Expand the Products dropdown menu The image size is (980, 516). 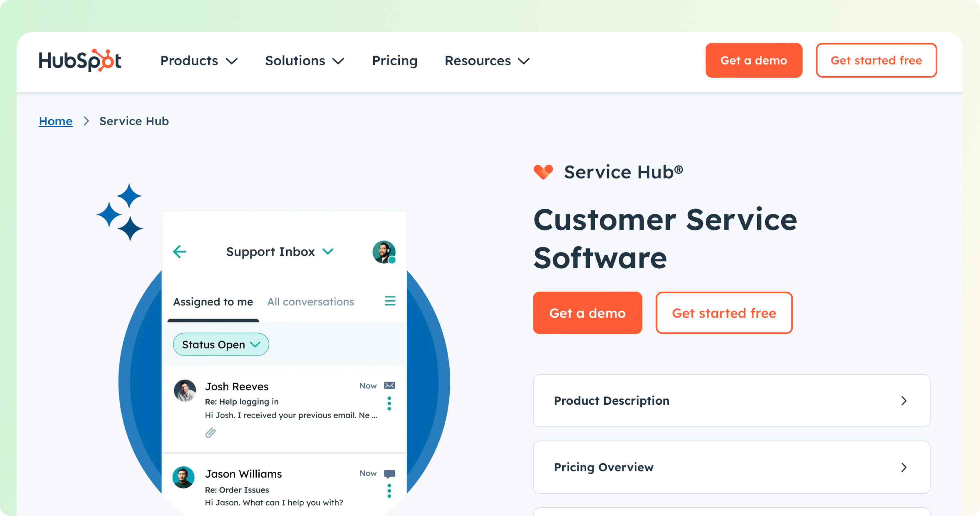(x=199, y=61)
